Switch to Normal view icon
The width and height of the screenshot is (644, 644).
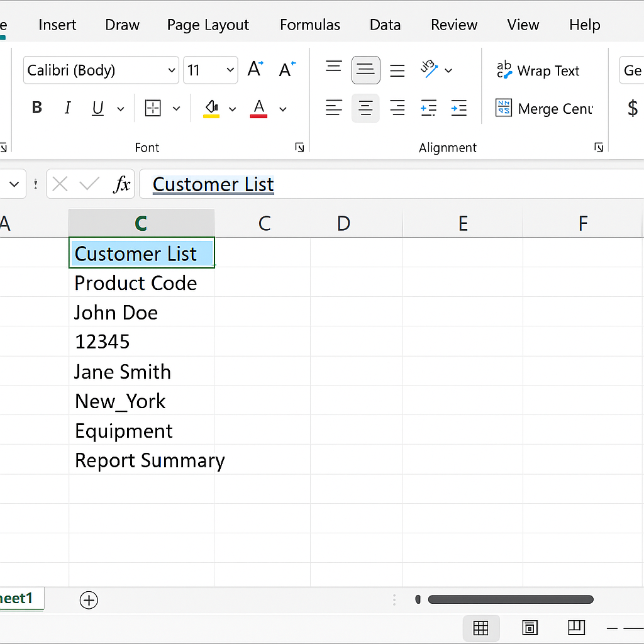(481, 628)
